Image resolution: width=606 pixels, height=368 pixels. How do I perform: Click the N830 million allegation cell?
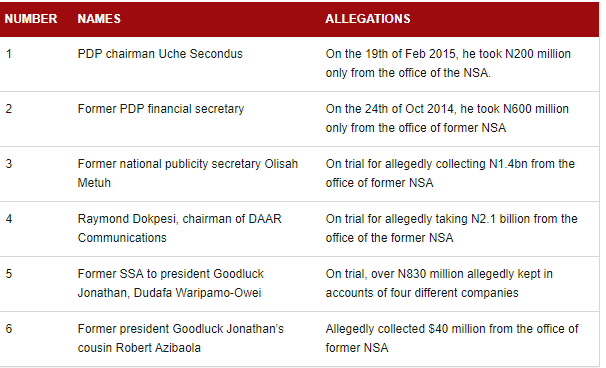tap(439, 283)
